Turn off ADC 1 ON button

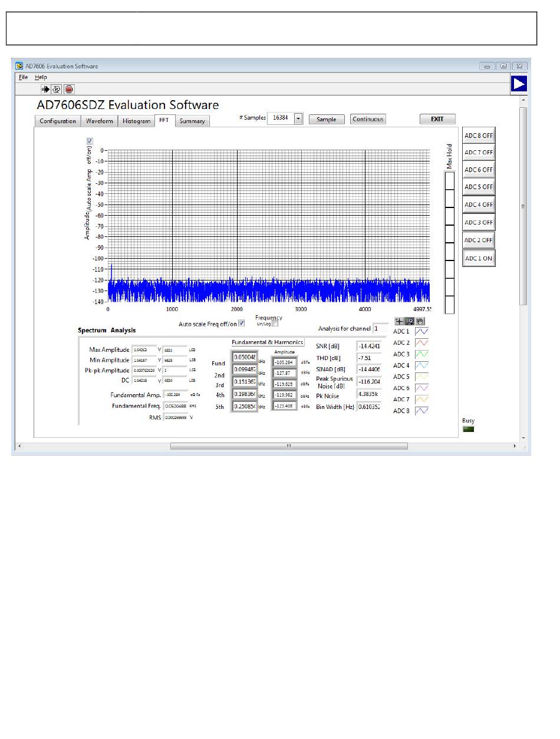click(479, 258)
